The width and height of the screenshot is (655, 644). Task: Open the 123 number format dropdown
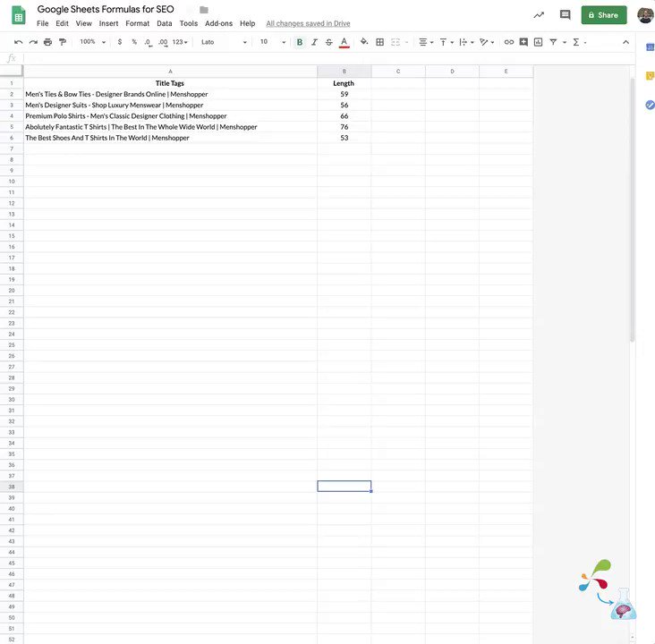[x=180, y=42]
